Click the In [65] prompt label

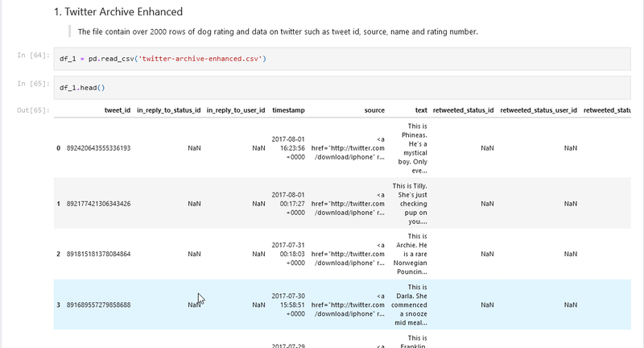[x=33, y=82]
